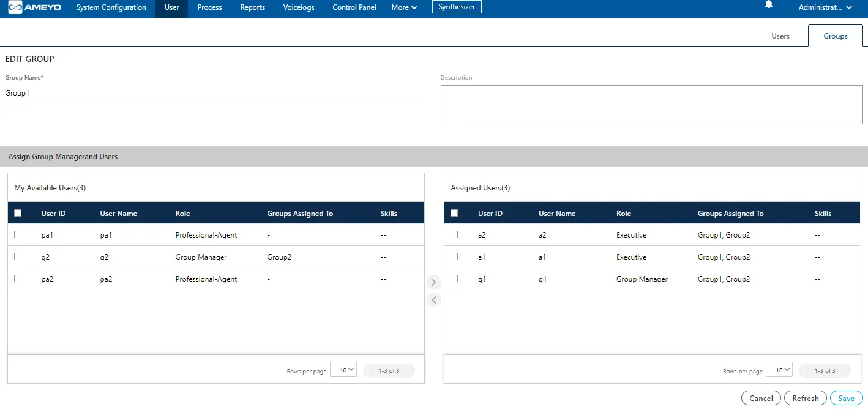Move selected users back to Available Users

click(x=433, y=300)
